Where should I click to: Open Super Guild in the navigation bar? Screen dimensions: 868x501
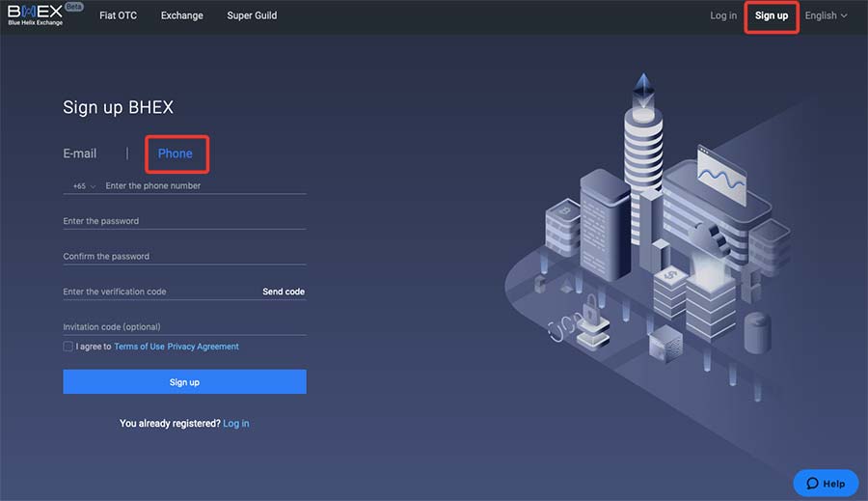pyautogui.click(x=252, y=15)
